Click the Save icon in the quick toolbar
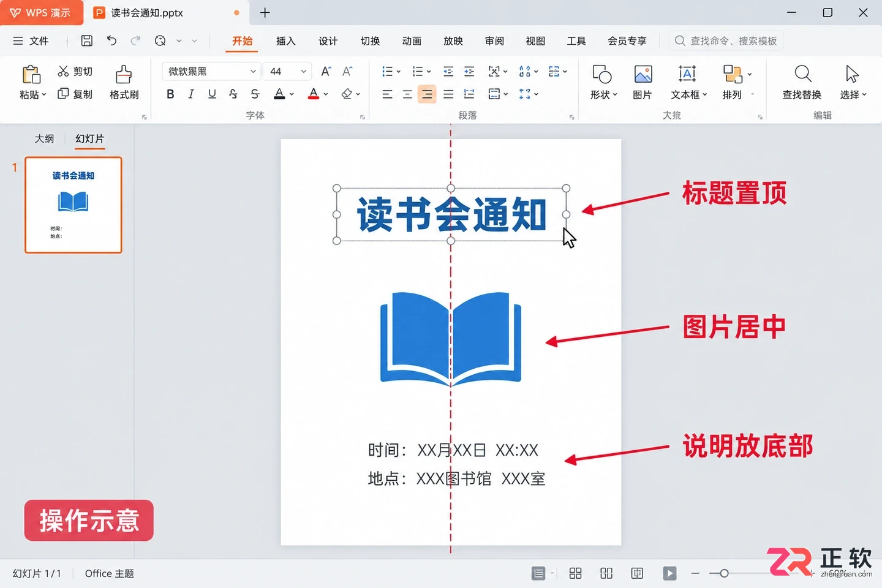882x588 pixels. [x=87, y=41]
